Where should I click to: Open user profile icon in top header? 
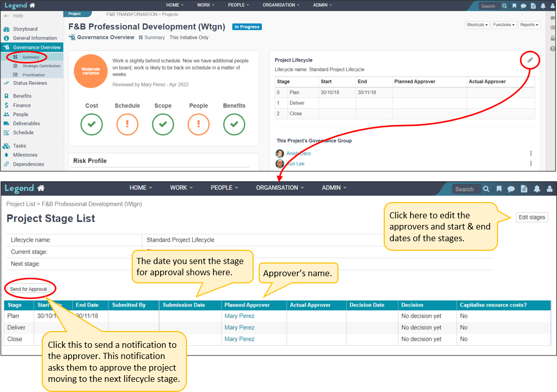(x=553, y=6)
